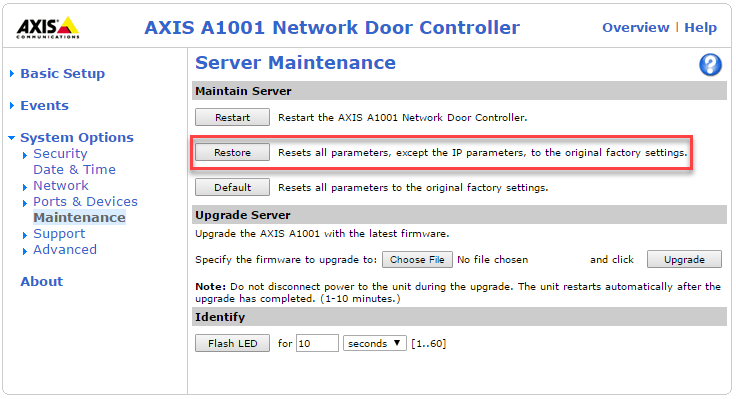Expand the Basic Setup menu
Image resolution: width=736 pixels, height=399 pixels.
tap(62, 74)
